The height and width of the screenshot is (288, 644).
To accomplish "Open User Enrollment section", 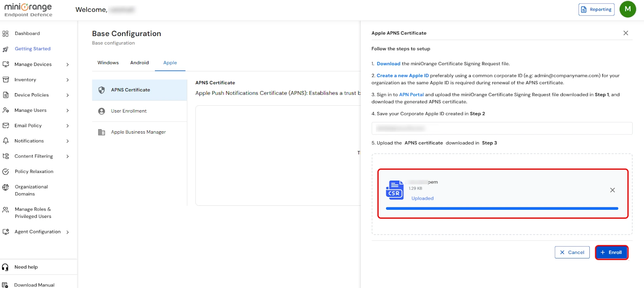I will coord(140,111).
